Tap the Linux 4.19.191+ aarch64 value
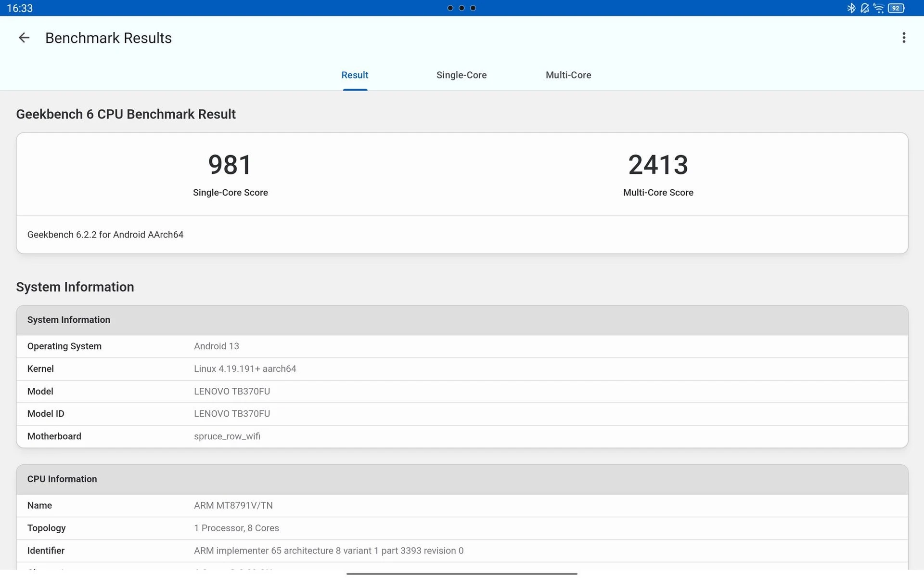This screenshot has width=924, height=578. pyautogui.click(x=245, y=369)
